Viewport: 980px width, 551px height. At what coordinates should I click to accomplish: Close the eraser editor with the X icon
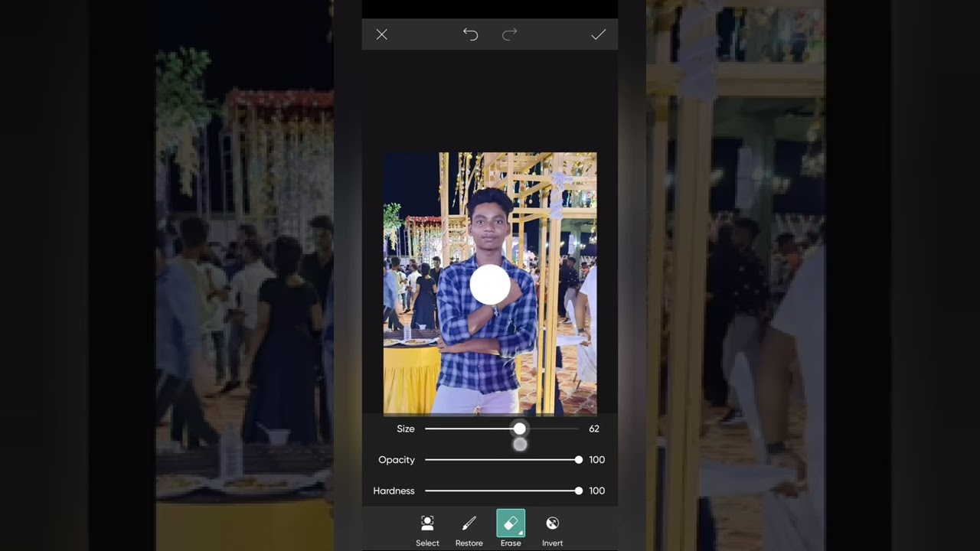click(x=381, y=34)
